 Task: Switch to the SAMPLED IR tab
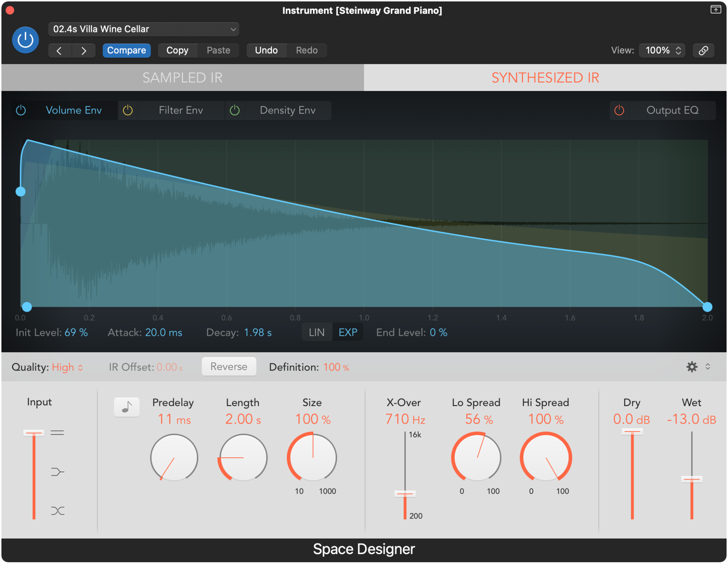coord(183,78)
